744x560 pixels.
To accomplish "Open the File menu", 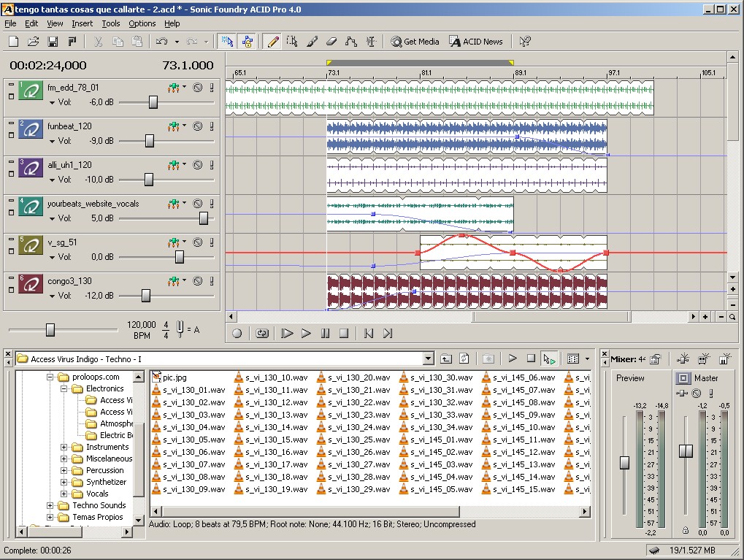I will [x=10, y=23].
